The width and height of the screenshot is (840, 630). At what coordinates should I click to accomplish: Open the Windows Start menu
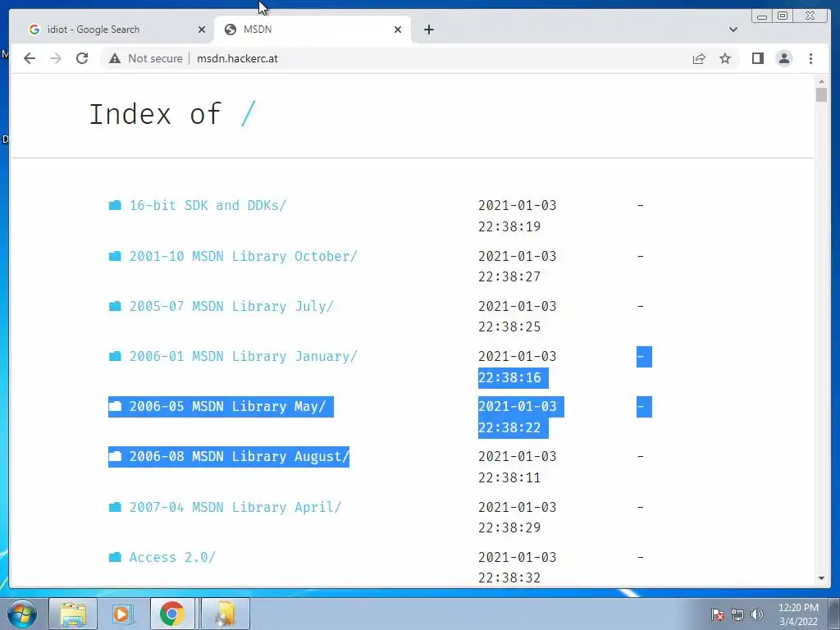pos(21,614)
